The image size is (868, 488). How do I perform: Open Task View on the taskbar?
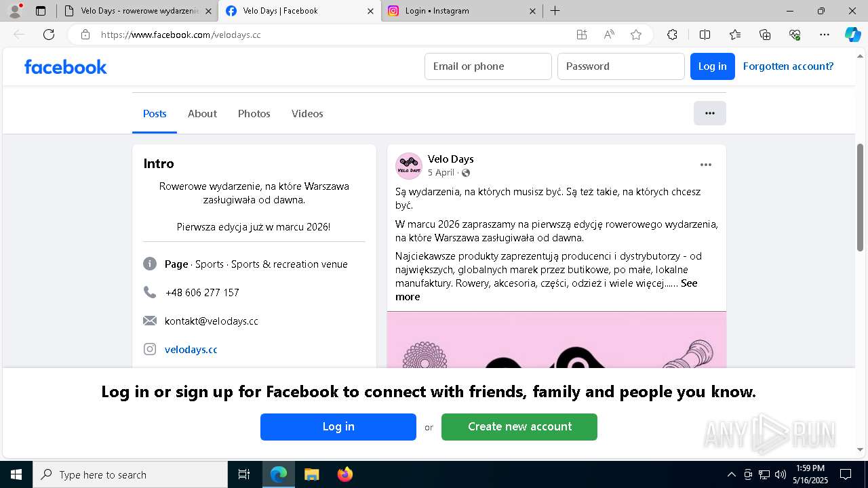(x=244, y=474)
